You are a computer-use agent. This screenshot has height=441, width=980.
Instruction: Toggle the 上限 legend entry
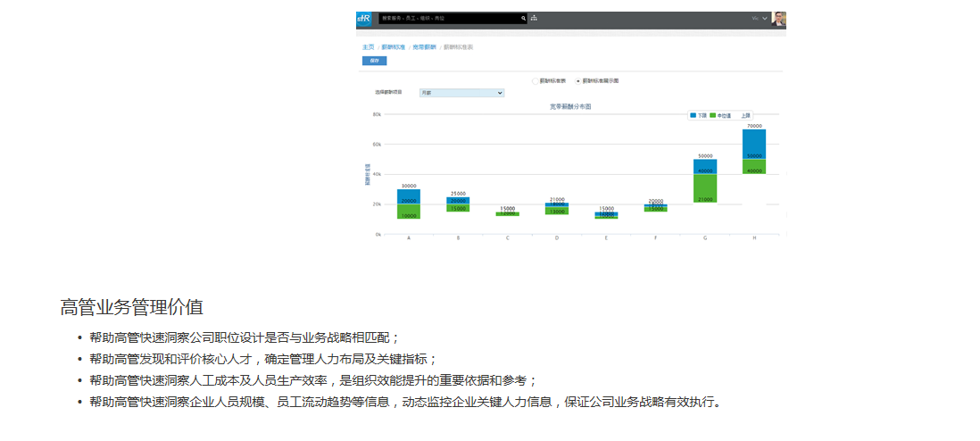(745, 115)
